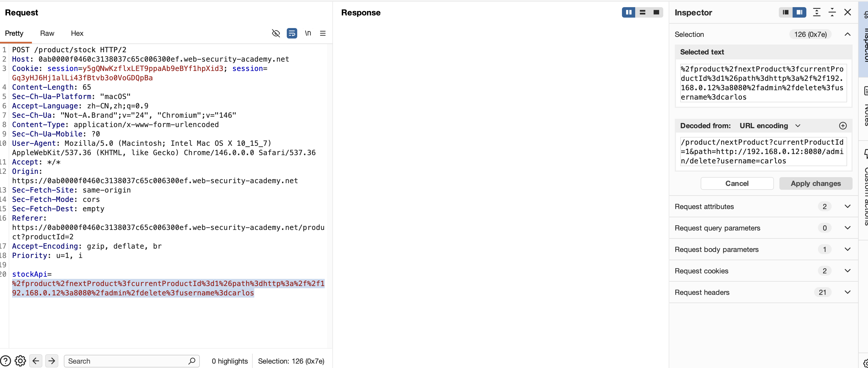Collapse the Selection section chevron

click(847, 34)
